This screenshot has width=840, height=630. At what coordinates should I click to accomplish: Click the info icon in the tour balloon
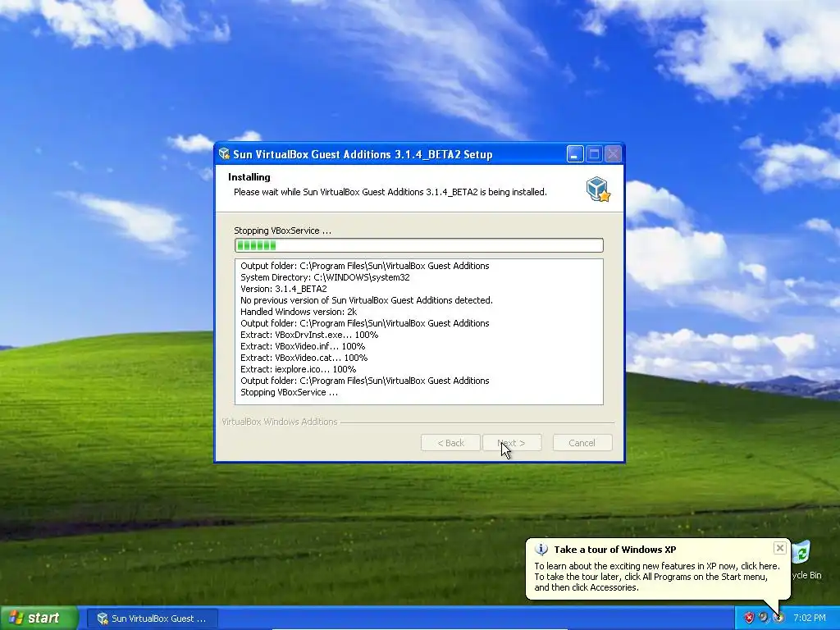pos(541,550)
